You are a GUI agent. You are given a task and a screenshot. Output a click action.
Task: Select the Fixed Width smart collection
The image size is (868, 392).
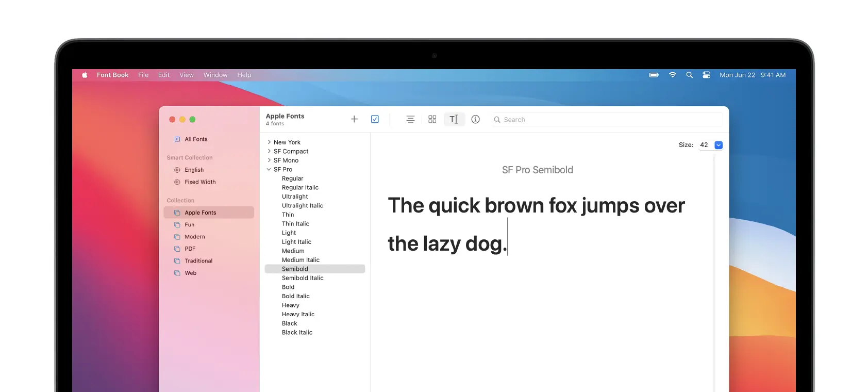[200, 182]
